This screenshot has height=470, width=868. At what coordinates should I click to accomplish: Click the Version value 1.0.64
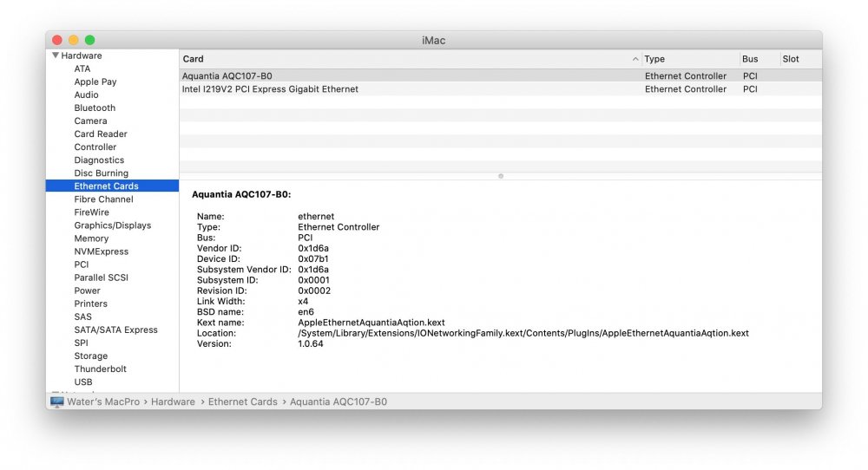coord(311,343)
